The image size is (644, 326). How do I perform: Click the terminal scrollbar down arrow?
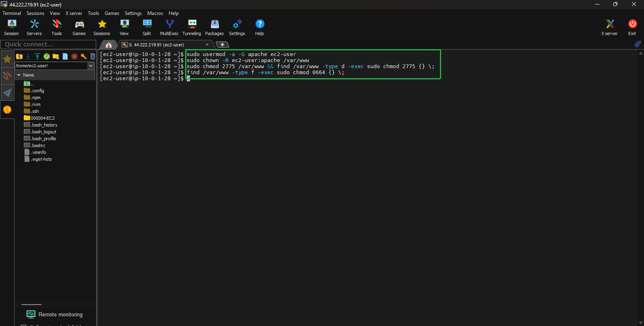coord(640,323)
